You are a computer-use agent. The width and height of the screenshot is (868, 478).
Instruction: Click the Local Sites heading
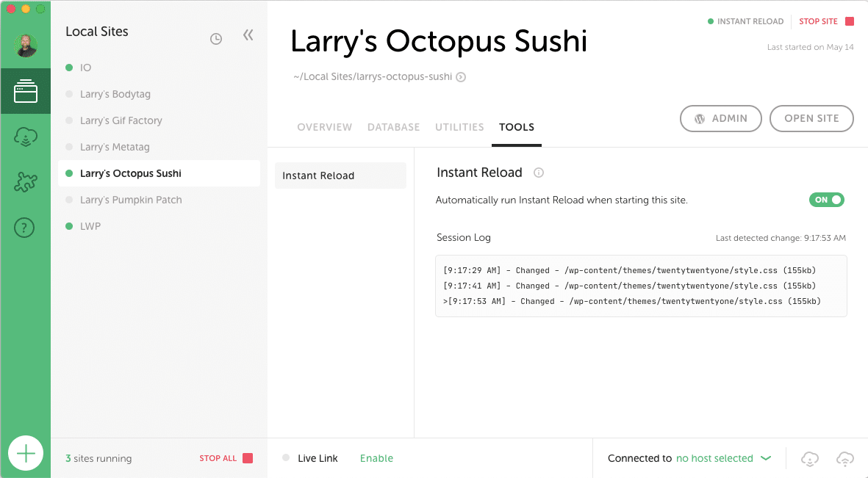97,32
